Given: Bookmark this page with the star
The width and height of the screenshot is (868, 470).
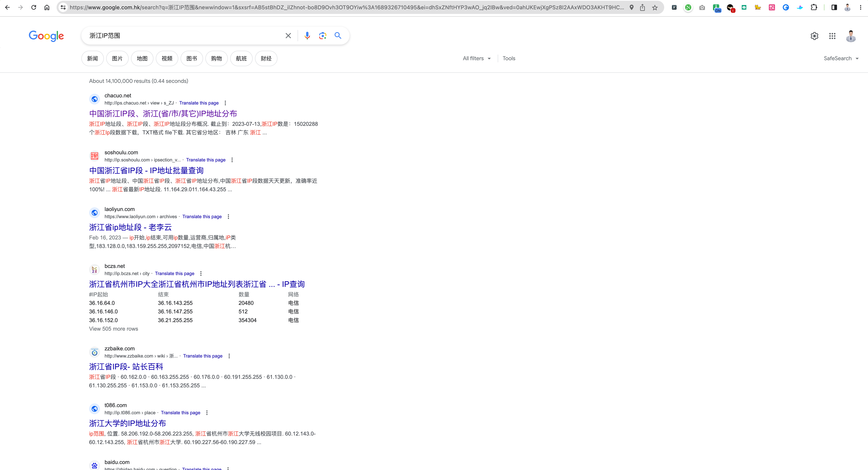Looking at the screenshot, I should point(655,7).
